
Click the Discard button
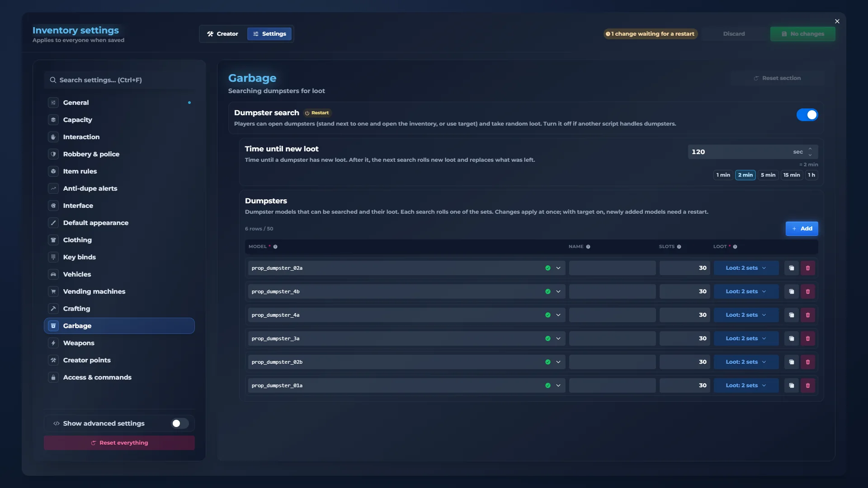(734, 34)
